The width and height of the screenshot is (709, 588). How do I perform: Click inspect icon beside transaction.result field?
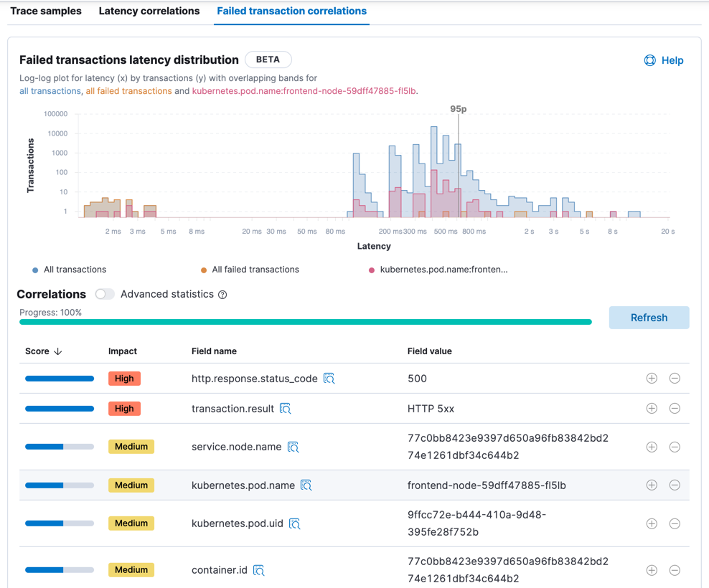coord(286,409)
